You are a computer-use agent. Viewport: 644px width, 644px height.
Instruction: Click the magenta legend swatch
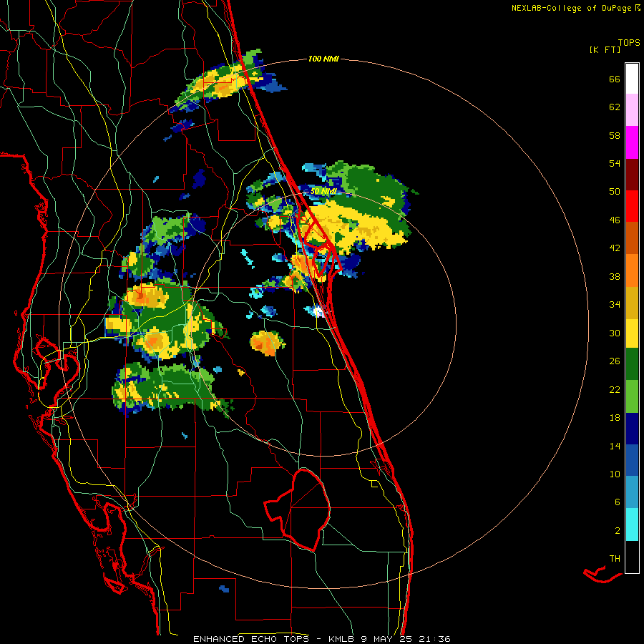point(632,142)
